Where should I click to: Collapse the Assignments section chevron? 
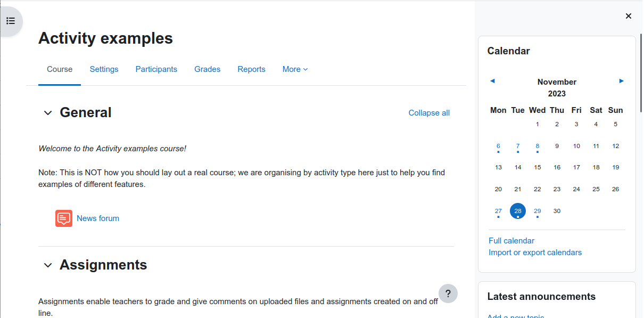48,265
